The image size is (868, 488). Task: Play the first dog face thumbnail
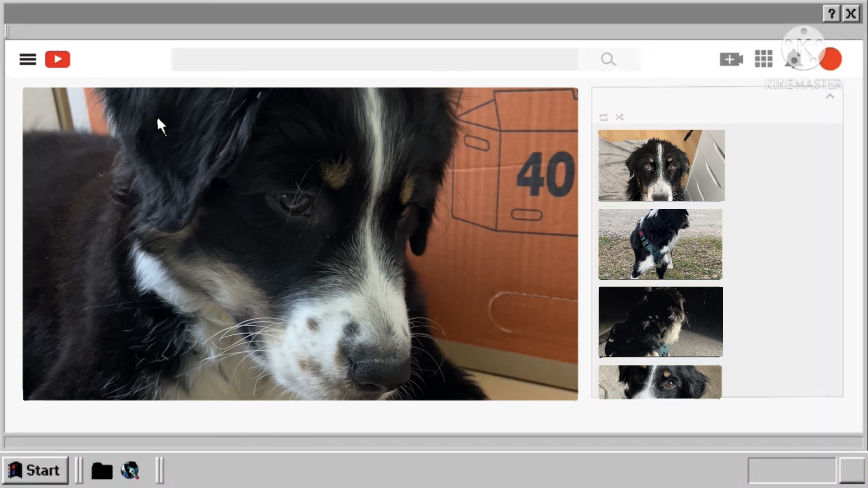[661, 165]
